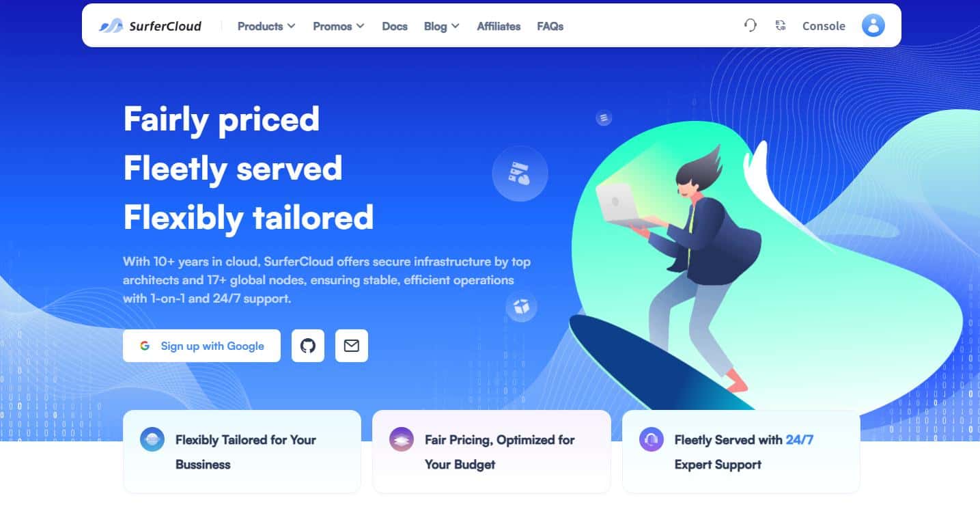Expand the Blog dropdown menu
The width and height of the screenshot is (980, 509).
coord(441,26)
